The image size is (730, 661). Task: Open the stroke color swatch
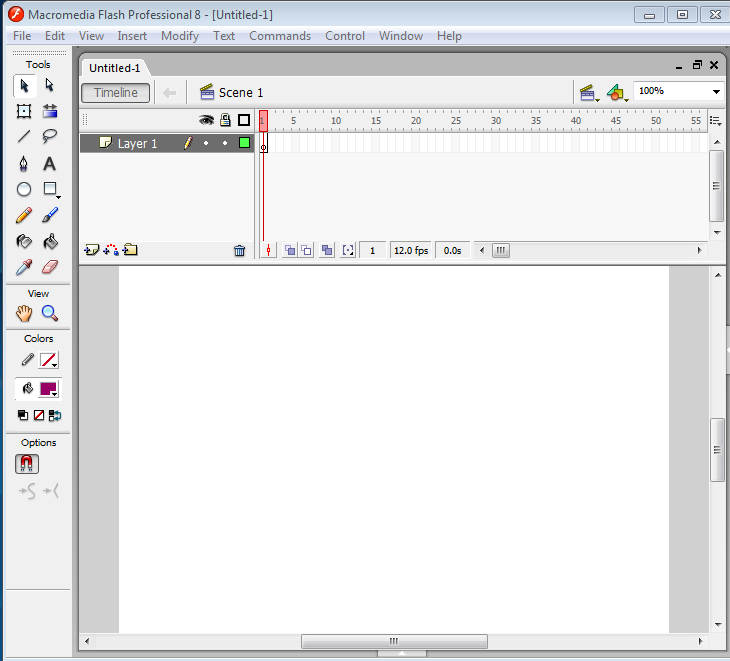(x=48, y=360)
